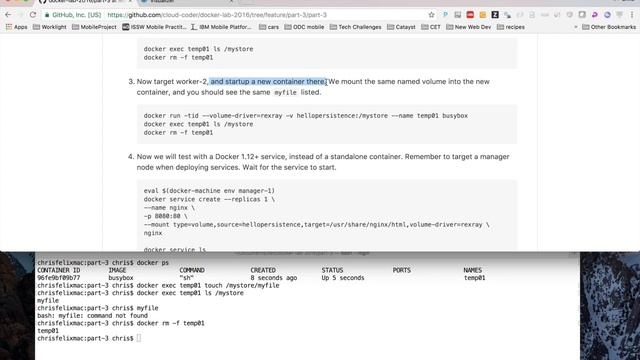Open the Tech Challenges bookmark folder
The image size is (640, 360).
356,27
